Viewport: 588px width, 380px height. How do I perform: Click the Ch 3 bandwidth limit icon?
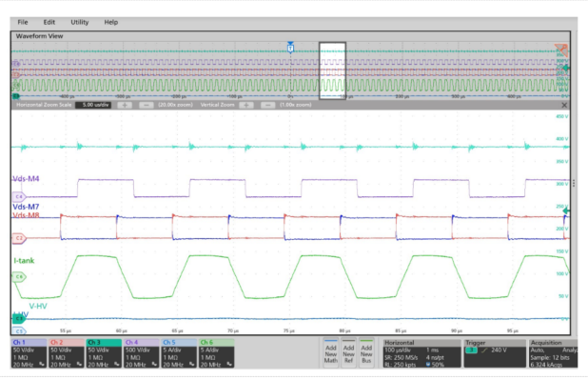click(117, 364)
